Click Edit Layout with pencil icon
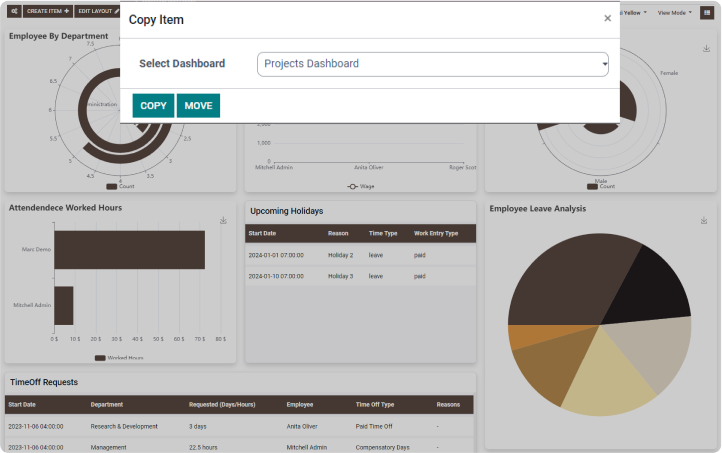722x453 pixels. 98,11
